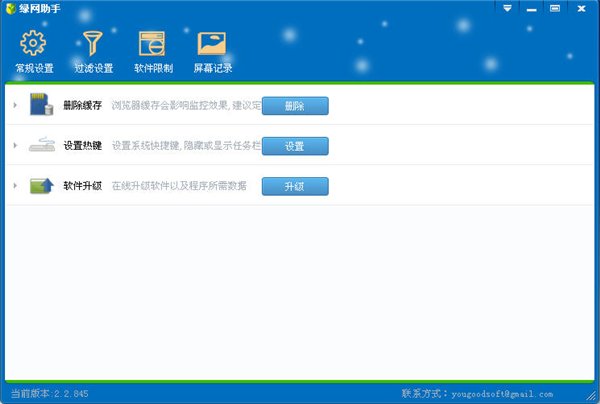The height and width of the screenshot is (404, 600).
Task: Click the window corner grip handle
Action: click(592, 396)
